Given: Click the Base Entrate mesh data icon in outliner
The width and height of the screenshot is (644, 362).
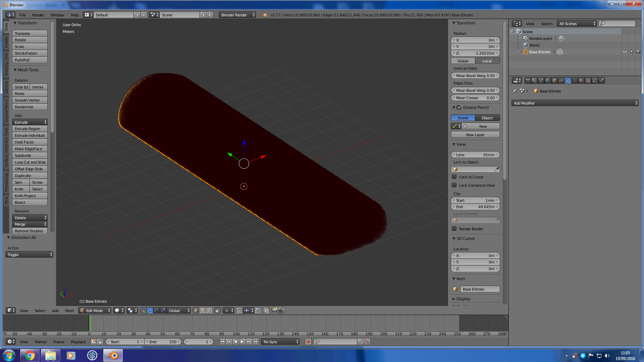Looking at the screenshot, I should pyautogui.click(x=560, y=52).
